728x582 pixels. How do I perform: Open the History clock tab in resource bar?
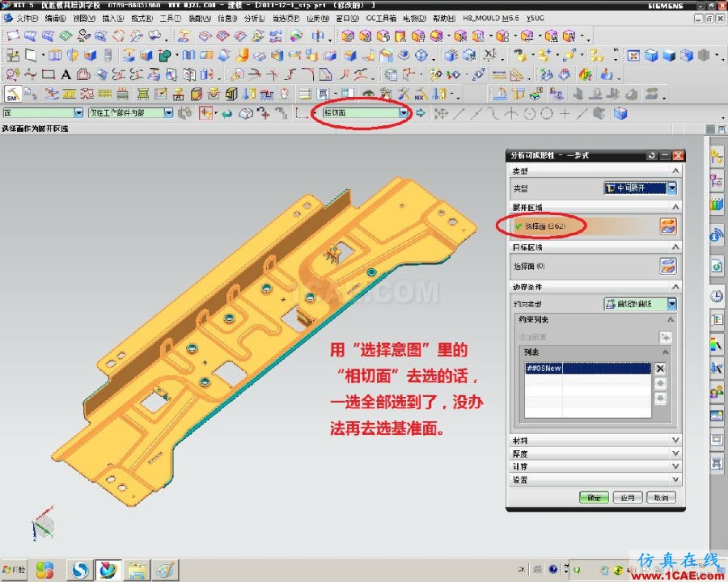[717, 296]
